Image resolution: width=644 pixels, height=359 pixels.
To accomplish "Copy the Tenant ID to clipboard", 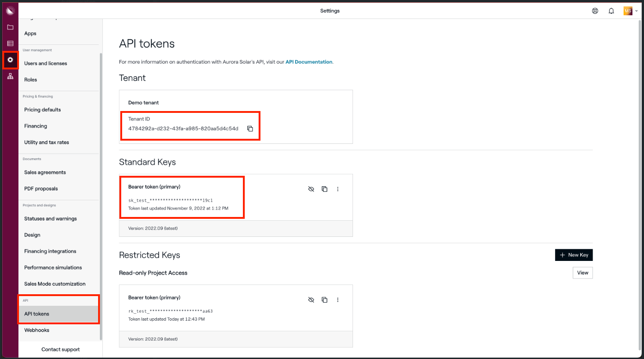I will pos(250,129).
